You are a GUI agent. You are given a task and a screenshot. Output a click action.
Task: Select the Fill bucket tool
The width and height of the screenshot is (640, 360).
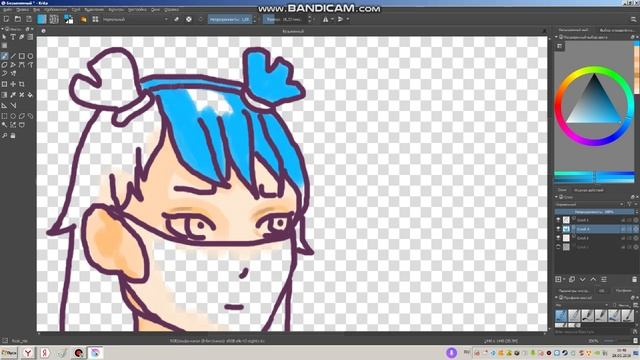click(30, 95)
